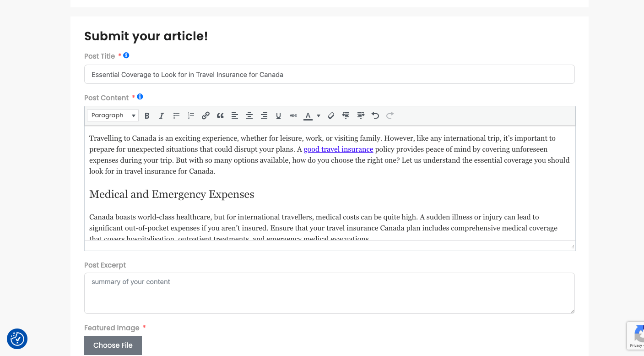Click the 'Medical and Emergency Expenses' heading
The image size is (644, 356).
(x=172, y=194)
